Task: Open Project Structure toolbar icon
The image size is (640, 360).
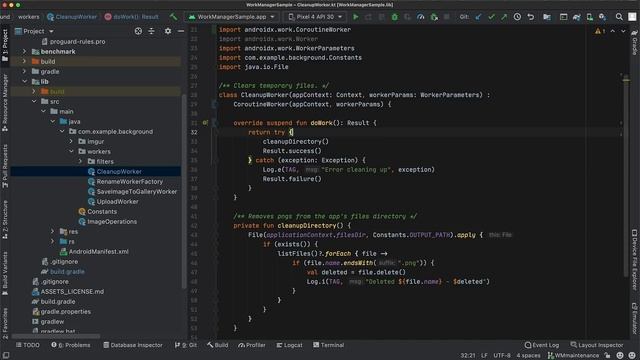Action: [x=547, y=17]
